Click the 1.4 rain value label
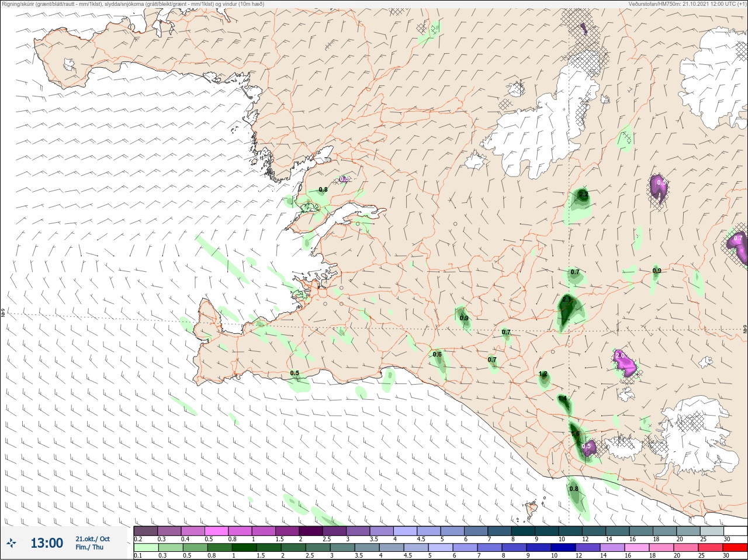This screenshot has width=748, height=560. [562, 399]
